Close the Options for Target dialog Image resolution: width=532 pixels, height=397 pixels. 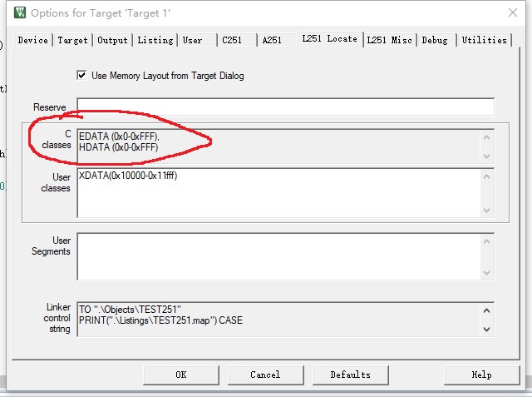509,12
